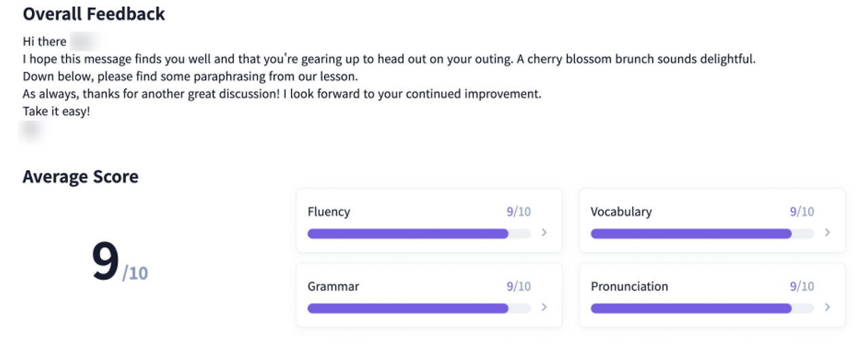
Task: Open Grammar details via chevron arrow
Action: 544,307
